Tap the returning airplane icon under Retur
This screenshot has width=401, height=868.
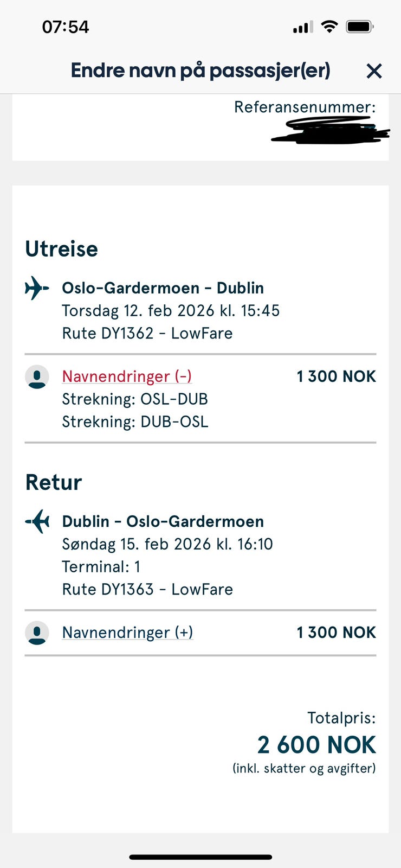37,521
